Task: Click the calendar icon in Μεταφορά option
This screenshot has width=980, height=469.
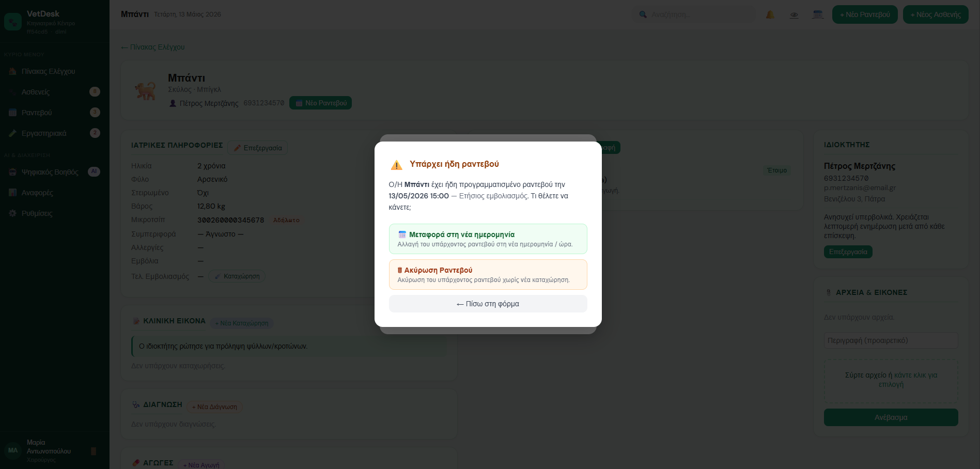Action: 402,234
